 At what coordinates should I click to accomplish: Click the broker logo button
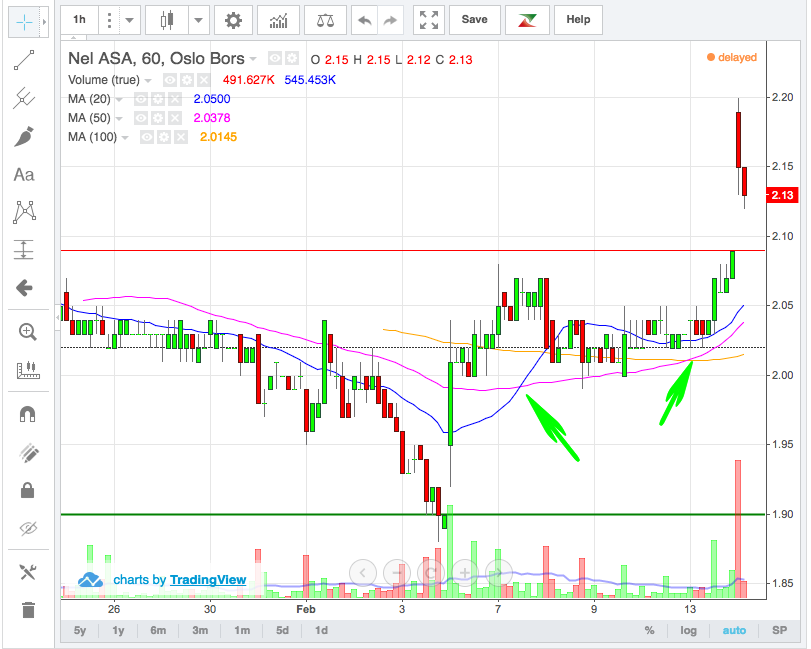[527, 20]
